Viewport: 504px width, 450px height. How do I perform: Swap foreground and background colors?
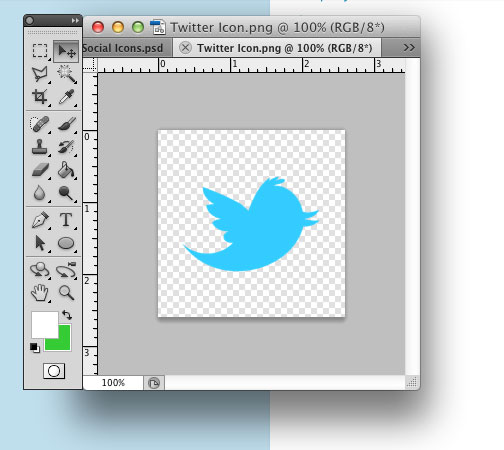pyautogui.click(x=67, y=315)
